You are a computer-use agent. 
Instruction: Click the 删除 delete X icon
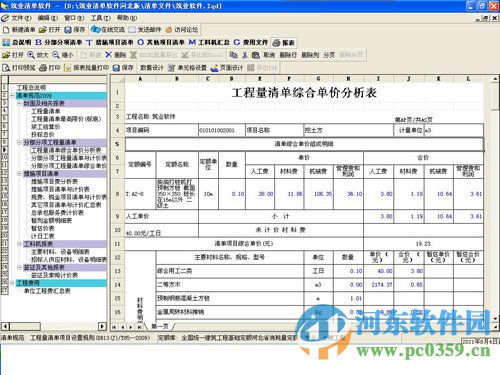108,55
